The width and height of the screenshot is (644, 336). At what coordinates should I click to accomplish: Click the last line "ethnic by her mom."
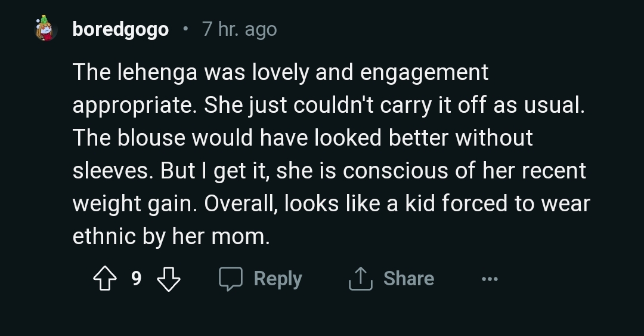point(171,237)
